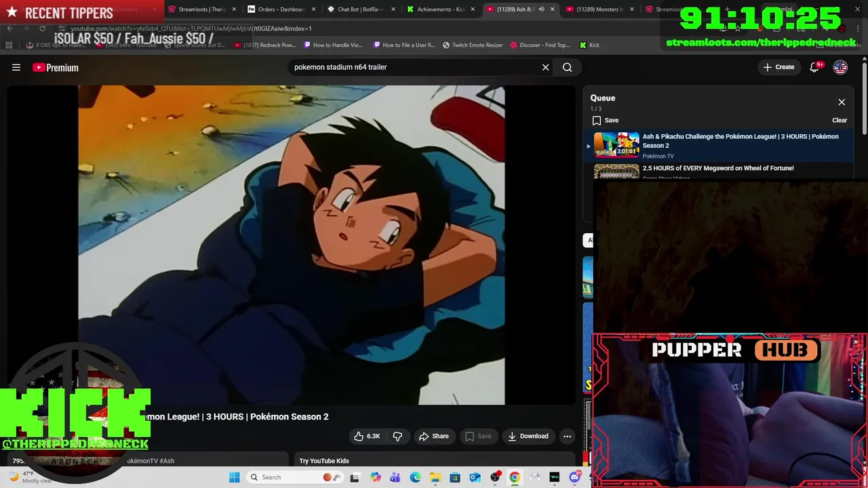
Task: Open Discover - Find Top... bookmark
Action: [x=540, y=45]
